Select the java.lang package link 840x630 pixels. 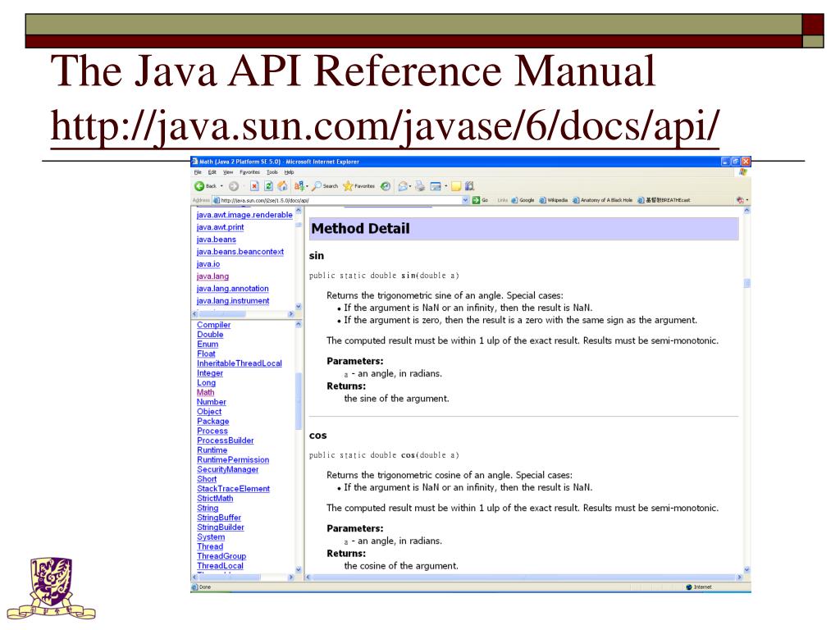[212, 276]
